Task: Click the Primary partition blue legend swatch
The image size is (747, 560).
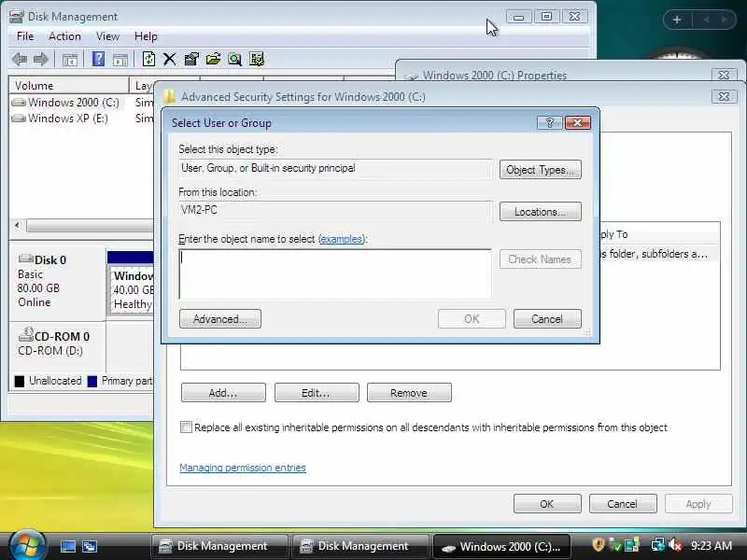Action: [x=92, y=382]
